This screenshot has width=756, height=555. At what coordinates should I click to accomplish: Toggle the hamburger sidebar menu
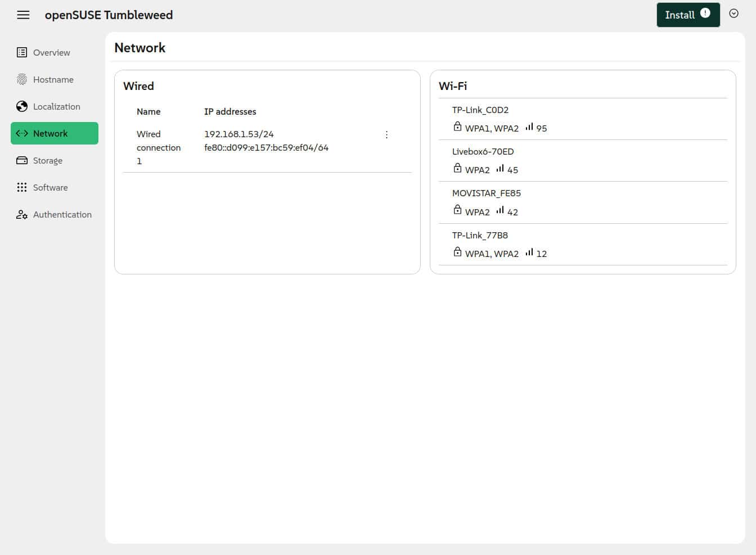pyautogui.click(x=23, y=15)
